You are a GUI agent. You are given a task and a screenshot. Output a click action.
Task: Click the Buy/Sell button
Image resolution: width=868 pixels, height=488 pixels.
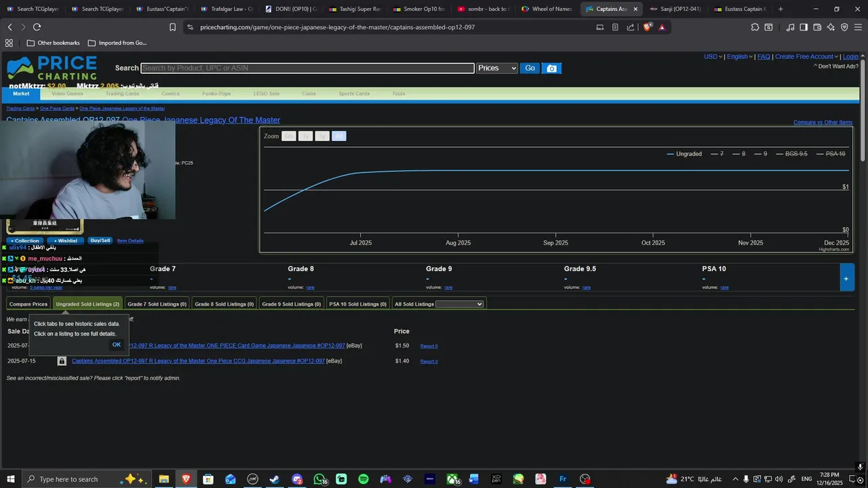100,241
